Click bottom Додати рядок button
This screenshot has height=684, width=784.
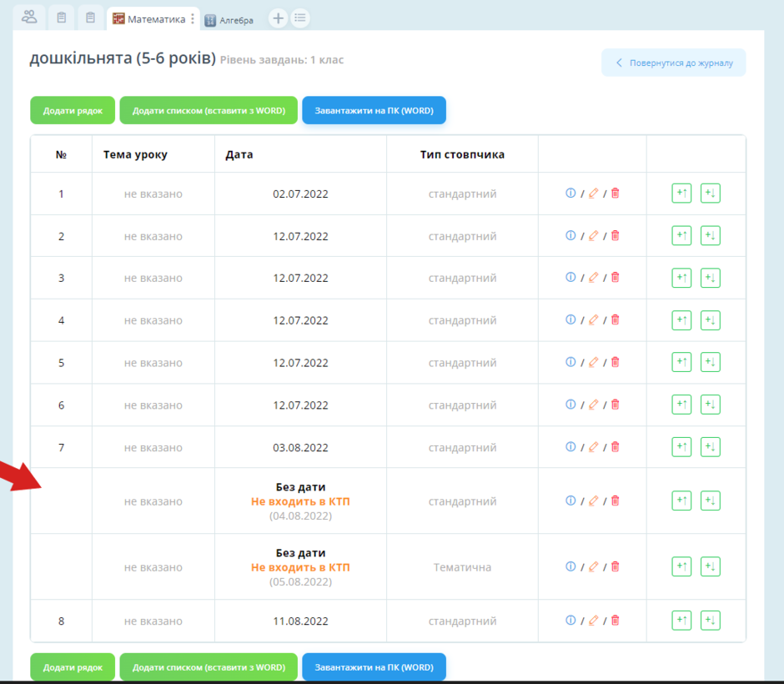pos(73,667)
